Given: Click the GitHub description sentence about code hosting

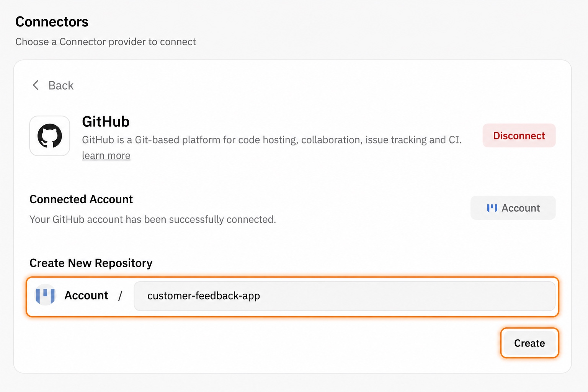Looking at the screenshot, I should click(x=272, y=140).
